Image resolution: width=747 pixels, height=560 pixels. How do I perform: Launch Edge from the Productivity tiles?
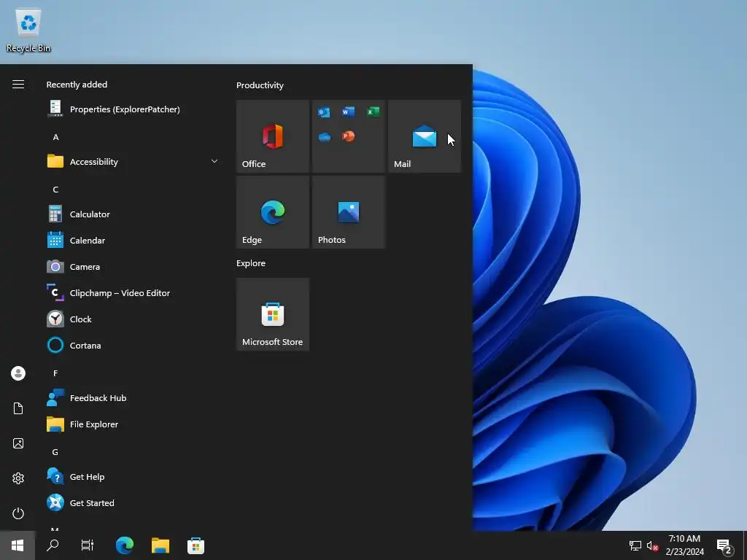click(x=273, y=212)
